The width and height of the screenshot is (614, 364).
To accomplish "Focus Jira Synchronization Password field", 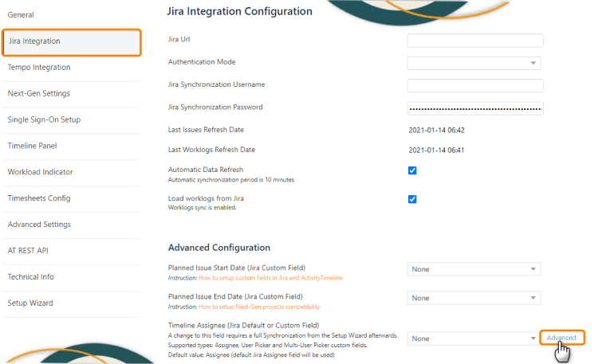I will click(x=475, y=108).
